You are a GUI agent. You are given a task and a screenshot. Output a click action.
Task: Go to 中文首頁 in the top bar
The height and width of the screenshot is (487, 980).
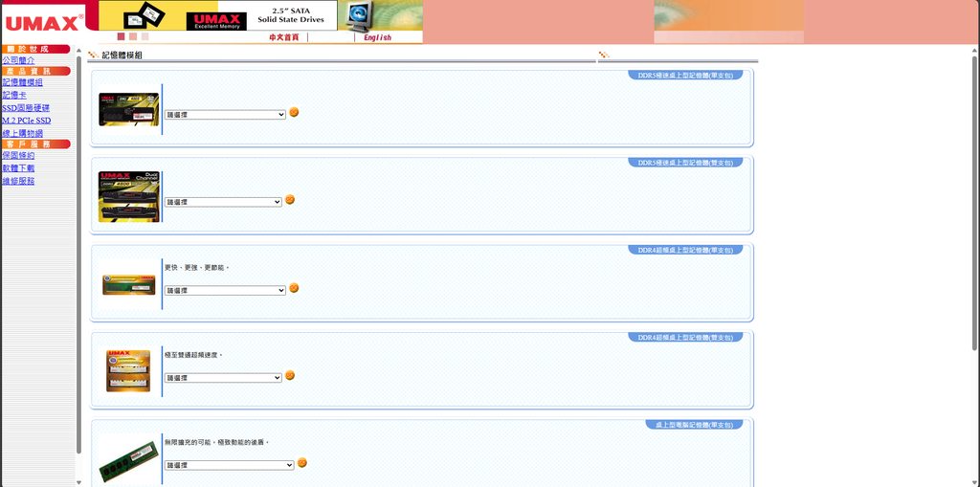[x=283, y=37]
